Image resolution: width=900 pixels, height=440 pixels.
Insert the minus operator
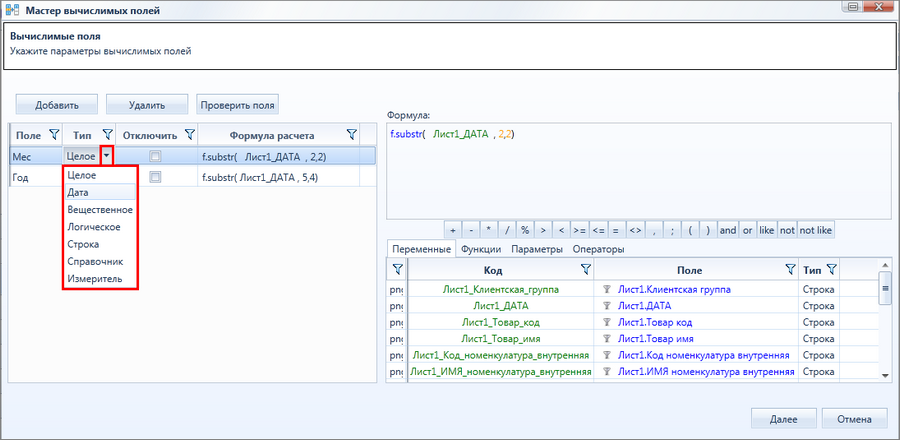pos(471,230)
